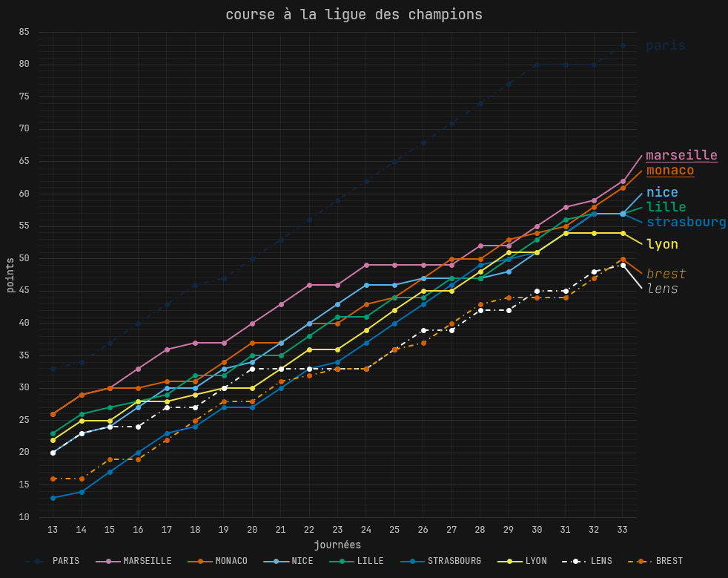Select Lille data point at journée 13
This screenshot has width=728, height=578.
point(53,433)
